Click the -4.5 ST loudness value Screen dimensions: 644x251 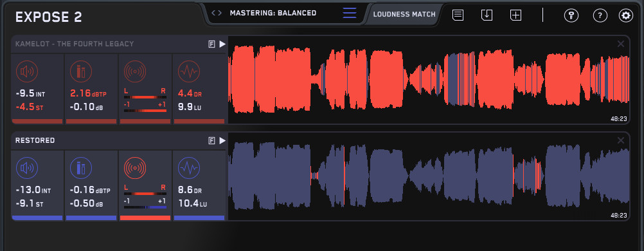coord(30,107)
